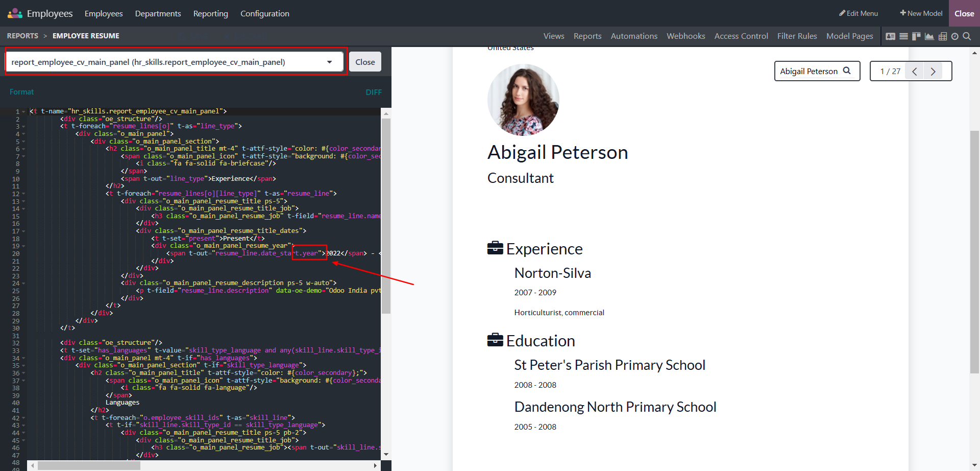The image size is (980, 471).
Task: Click the Format link in the editor
Action: click(x=21, y=92)
